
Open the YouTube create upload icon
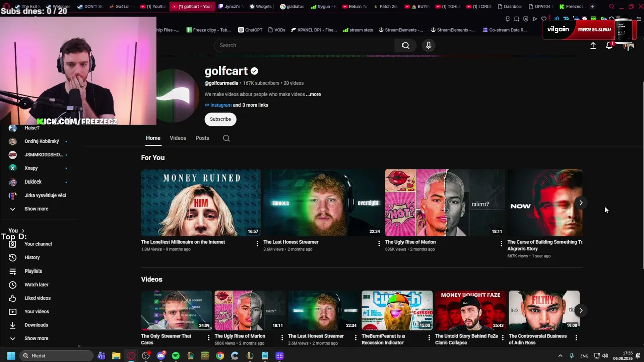pos(593,45)
